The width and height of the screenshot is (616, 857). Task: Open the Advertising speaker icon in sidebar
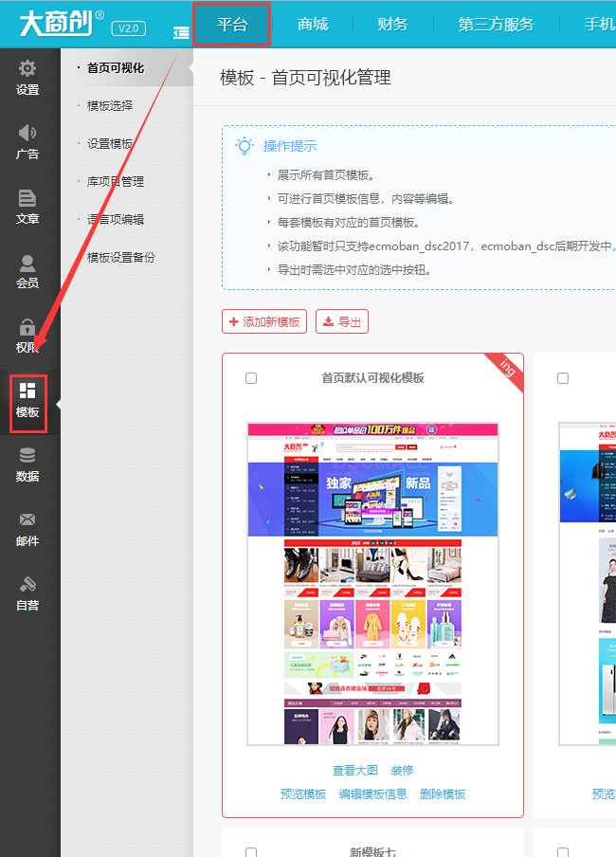coord(27,135)
